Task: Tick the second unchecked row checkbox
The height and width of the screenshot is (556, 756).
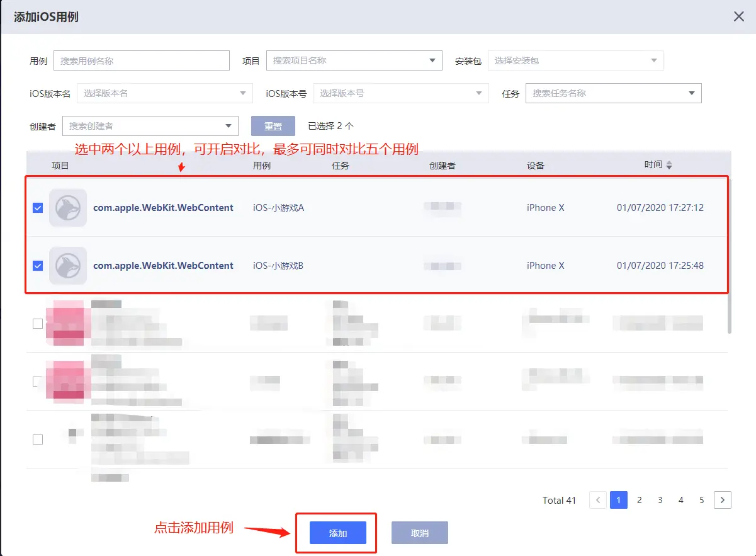Action: pyautogui.click(x=38, y=382)
